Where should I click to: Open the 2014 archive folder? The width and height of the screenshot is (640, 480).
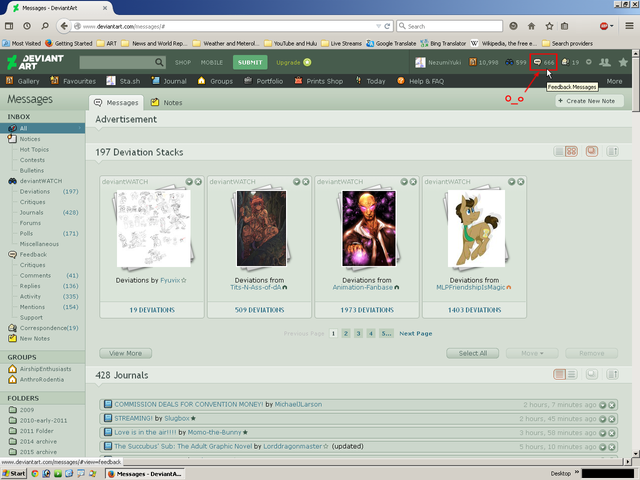point(33,442)
